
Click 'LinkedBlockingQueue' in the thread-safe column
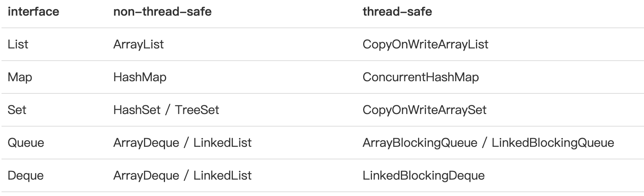[553, 143]
